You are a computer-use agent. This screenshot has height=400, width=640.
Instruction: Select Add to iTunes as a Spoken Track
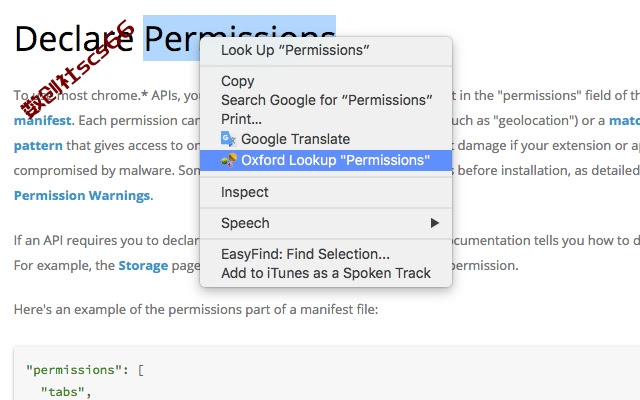click(x=326, y=273)
